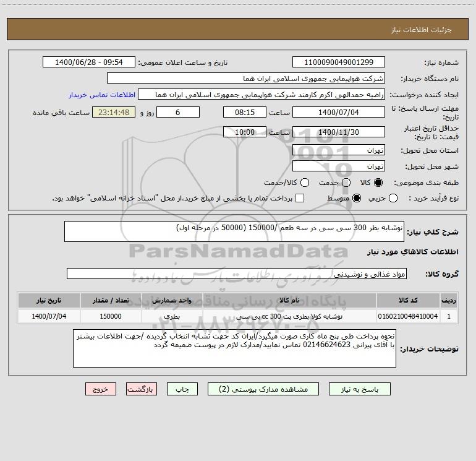This screenshot has width=476, height=461.
Task: Click the چاپ print button
Action: 182,389
